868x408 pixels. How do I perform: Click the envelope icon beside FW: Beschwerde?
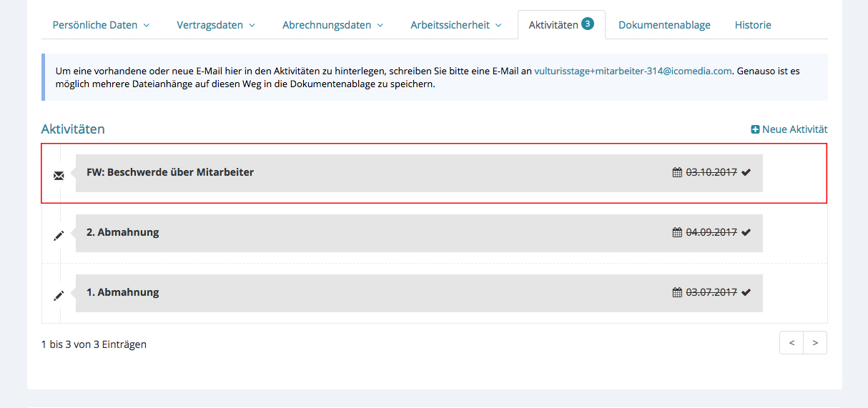click(59, 176)
